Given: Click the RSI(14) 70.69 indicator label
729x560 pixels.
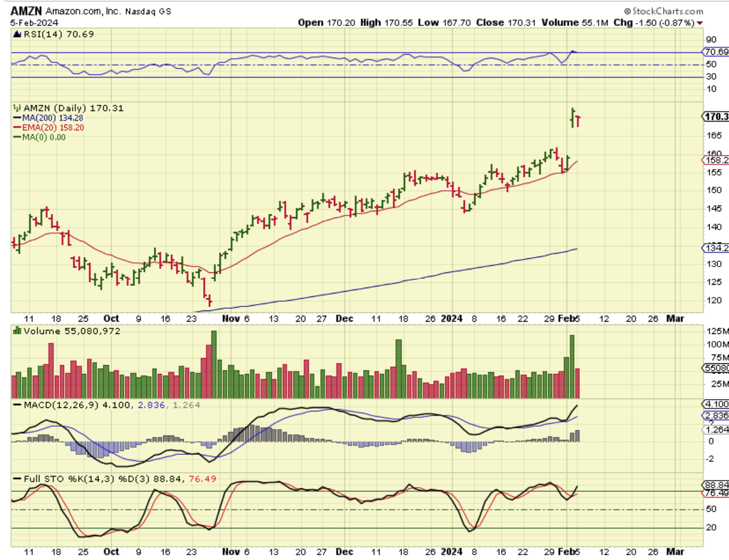Looking at the screenshot, I should coord(59,34).
